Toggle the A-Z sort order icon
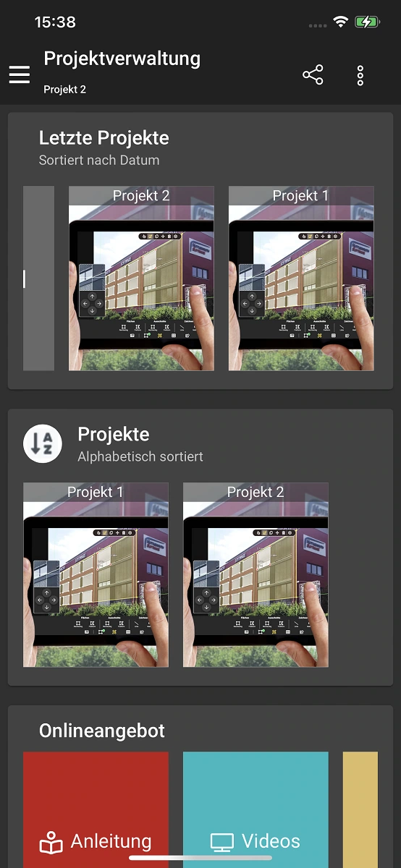Screen dimensions: 401x868 42,443
